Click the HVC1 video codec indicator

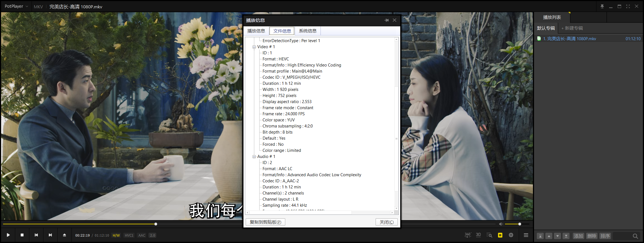[x=129, y=236]
